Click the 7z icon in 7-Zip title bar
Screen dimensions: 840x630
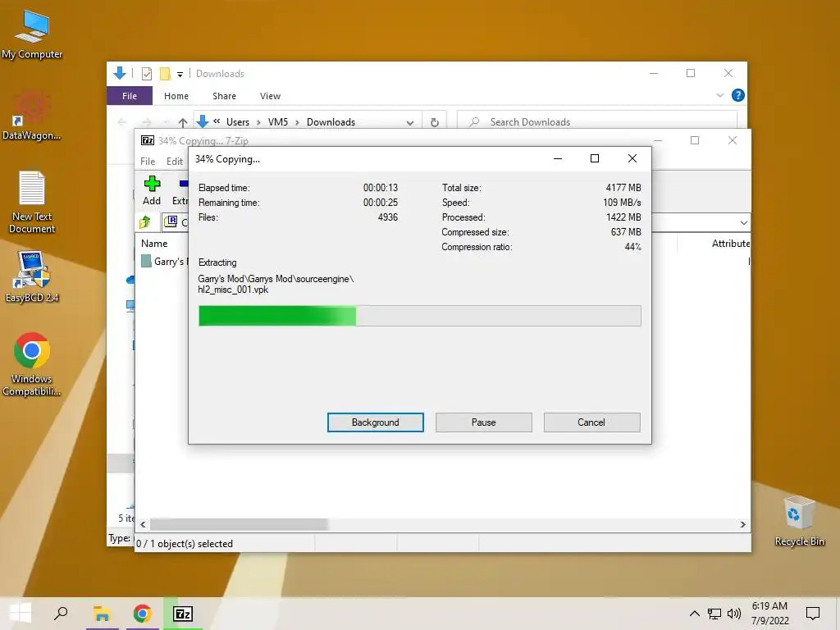pyautogui.click(x=148, y=141)
